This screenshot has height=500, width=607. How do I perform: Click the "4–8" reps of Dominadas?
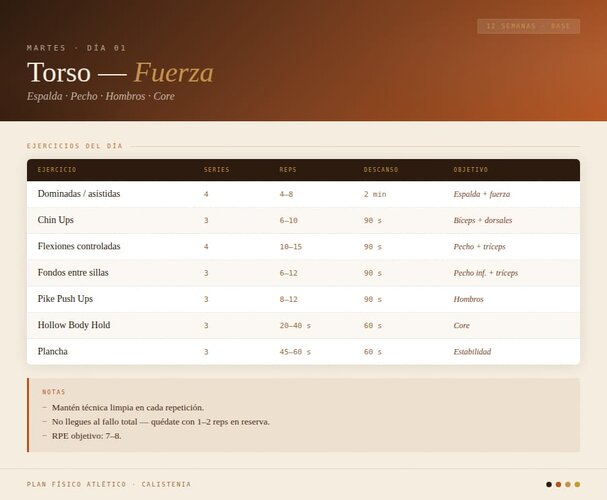286,194
